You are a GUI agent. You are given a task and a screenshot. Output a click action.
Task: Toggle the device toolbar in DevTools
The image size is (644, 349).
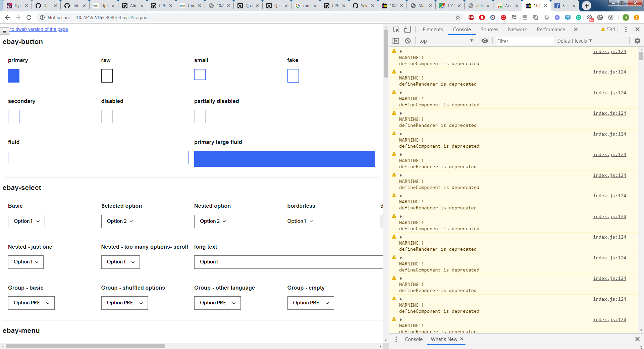pos(408,30)
